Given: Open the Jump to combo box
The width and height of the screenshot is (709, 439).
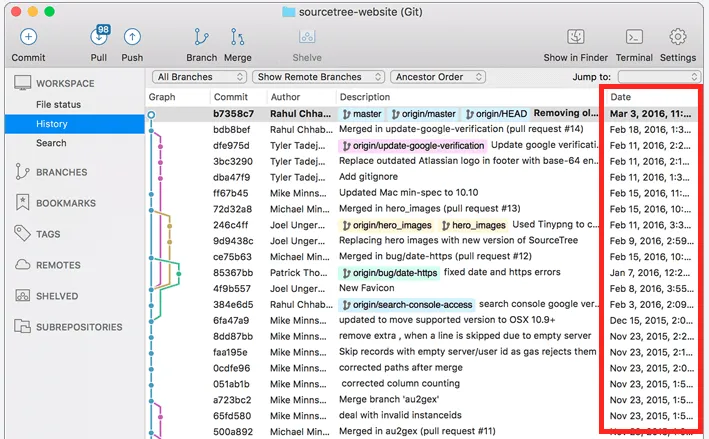Looking at the screenshot, I should click(x=658, y=77).
